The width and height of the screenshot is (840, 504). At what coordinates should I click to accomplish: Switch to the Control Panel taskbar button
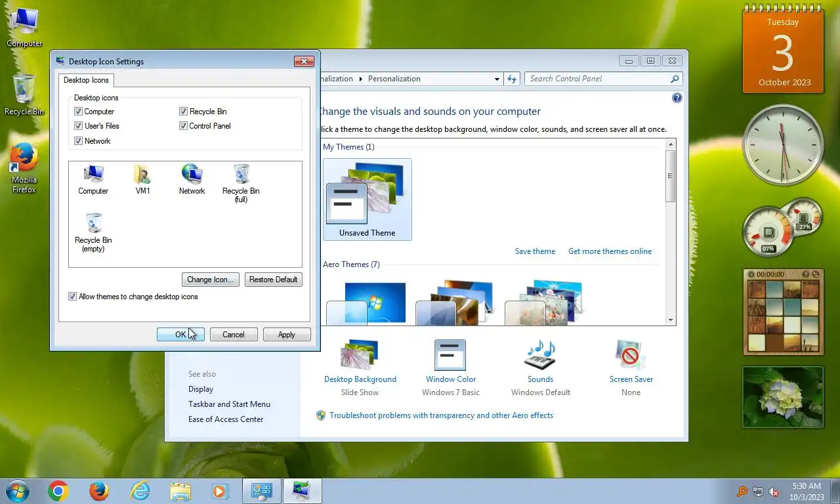click(x=262, y=491)
